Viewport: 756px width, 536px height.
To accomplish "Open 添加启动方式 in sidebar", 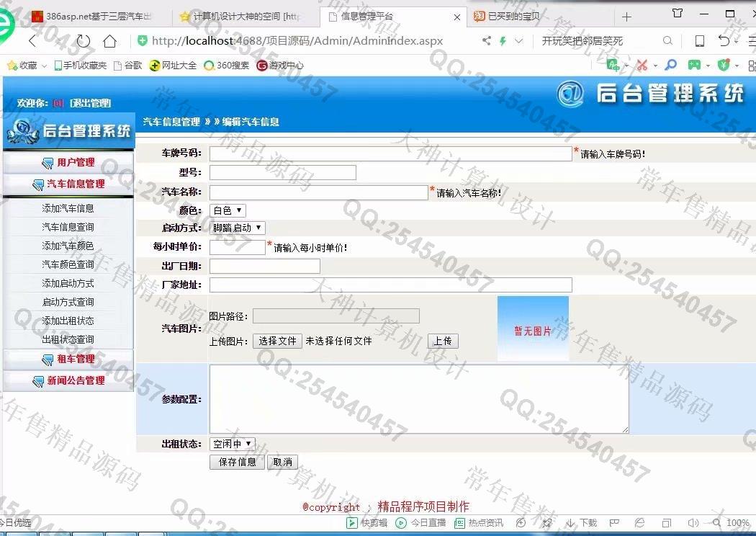I will click(x=68, y=283).
